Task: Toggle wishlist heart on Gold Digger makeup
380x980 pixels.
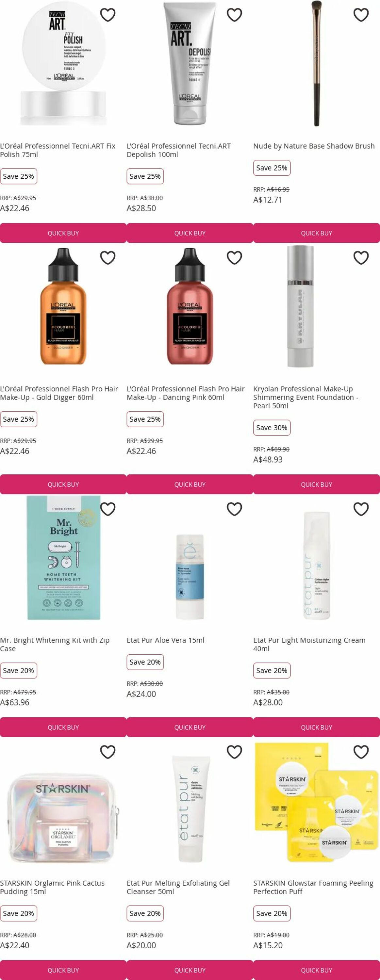Action: (107, 257)
